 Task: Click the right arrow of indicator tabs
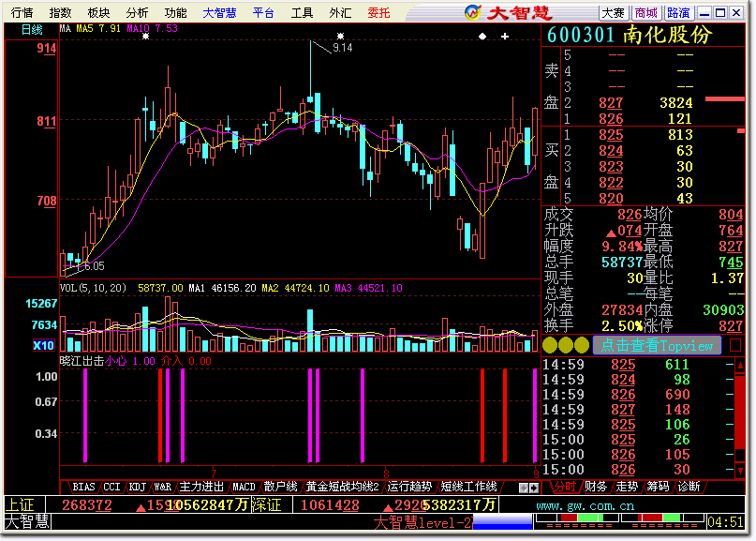click(x=534, y=488)
